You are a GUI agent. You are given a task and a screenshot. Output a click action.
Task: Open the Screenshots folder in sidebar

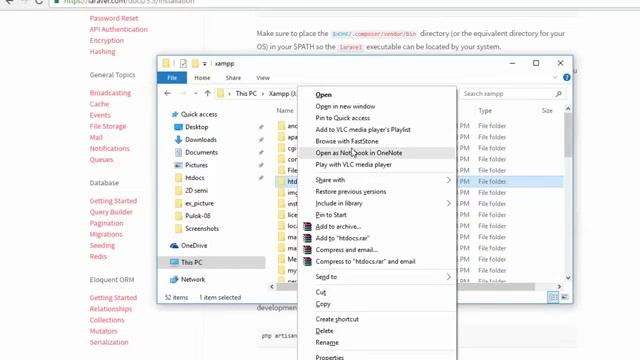pyautogui.click(x=202, y=229)
